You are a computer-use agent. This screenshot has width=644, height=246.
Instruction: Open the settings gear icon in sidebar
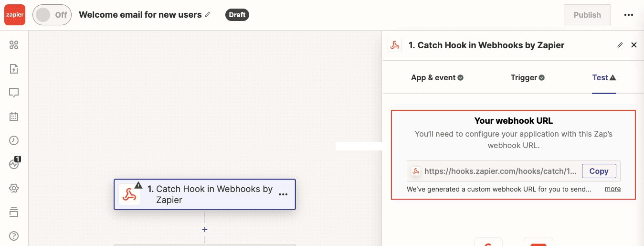pos(14,188)
